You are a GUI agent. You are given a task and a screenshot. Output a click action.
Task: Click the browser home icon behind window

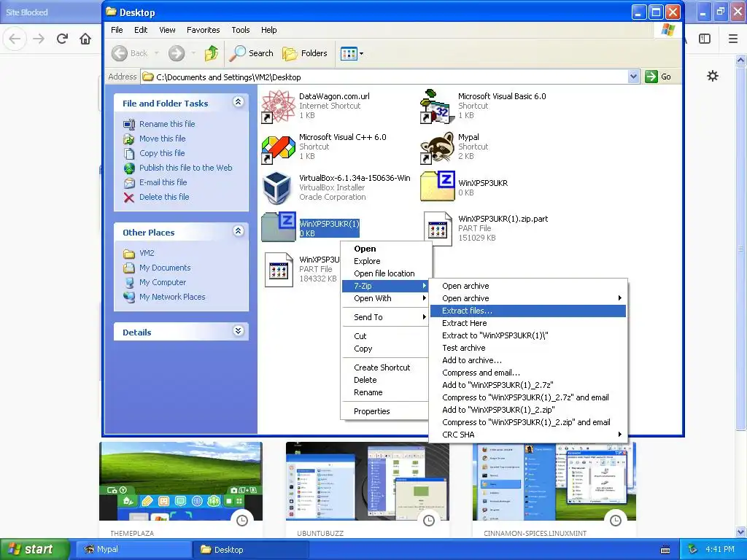(85, 39)
